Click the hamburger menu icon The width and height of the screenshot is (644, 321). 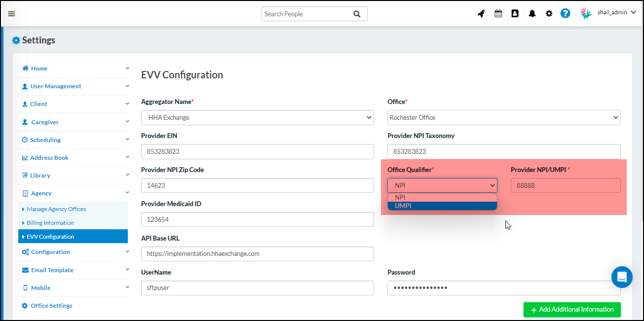[x=11, y=14]
